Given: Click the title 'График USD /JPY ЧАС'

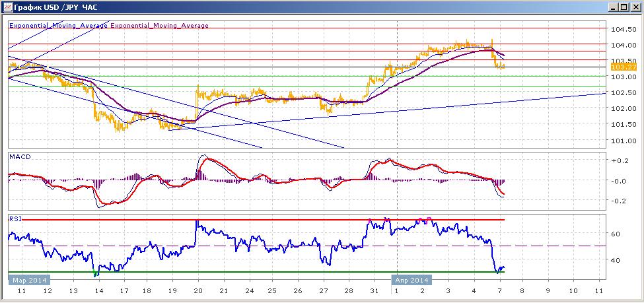Looking at the screenshot, I should (x=56, y=7).
